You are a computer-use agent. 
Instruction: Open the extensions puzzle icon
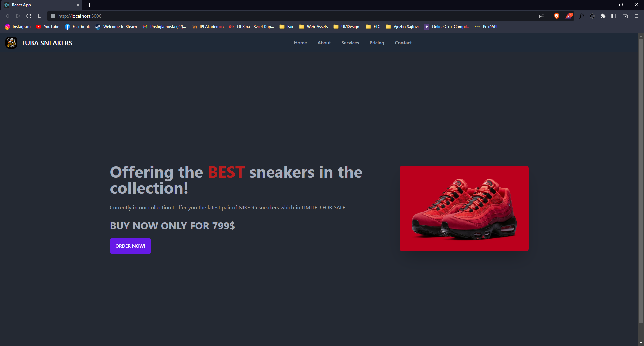[x=603, y=16]
